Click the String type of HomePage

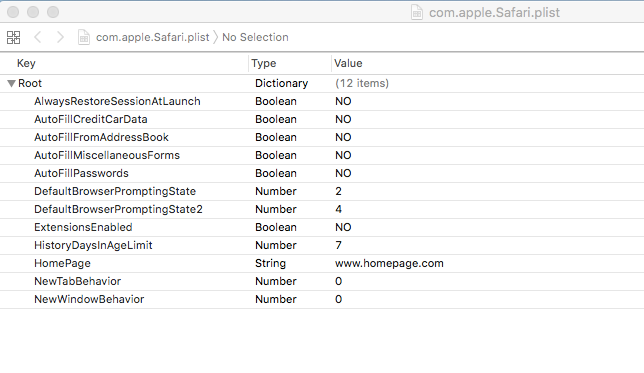270,263
